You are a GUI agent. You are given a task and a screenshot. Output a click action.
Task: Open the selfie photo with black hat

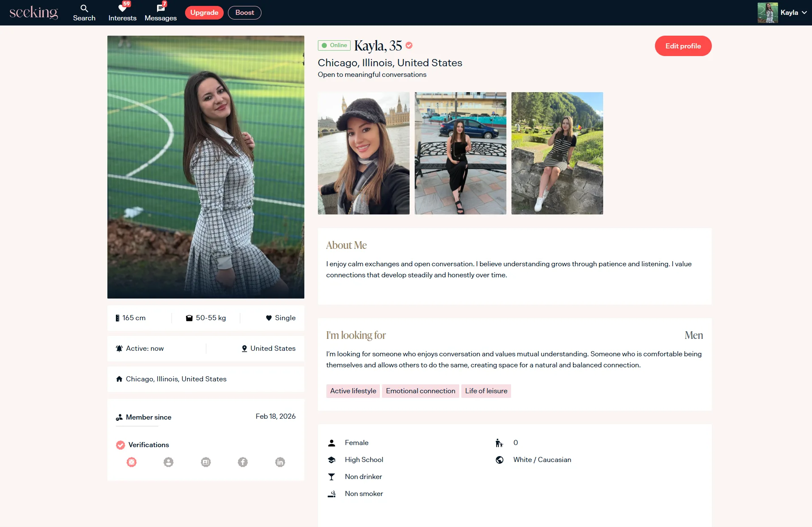pyautogui.click(x=364, y=153)
